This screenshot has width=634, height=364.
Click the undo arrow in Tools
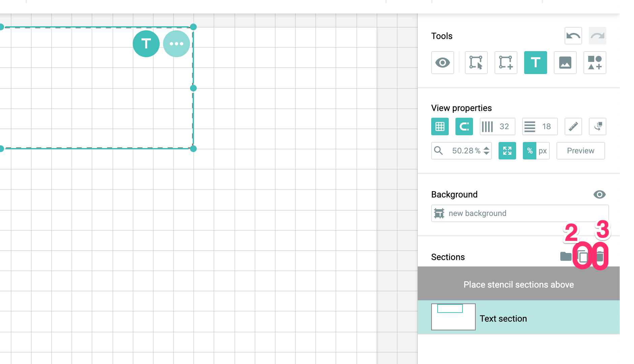click(573, 36)
